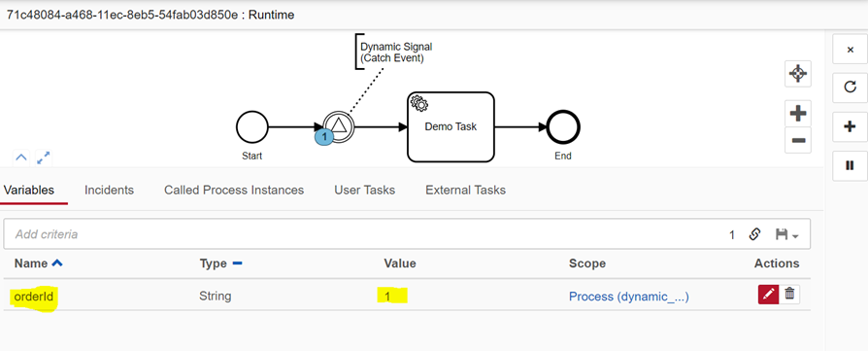Reset the diagram viewport with the crosshair icon
868x351 pixels.
798,73
